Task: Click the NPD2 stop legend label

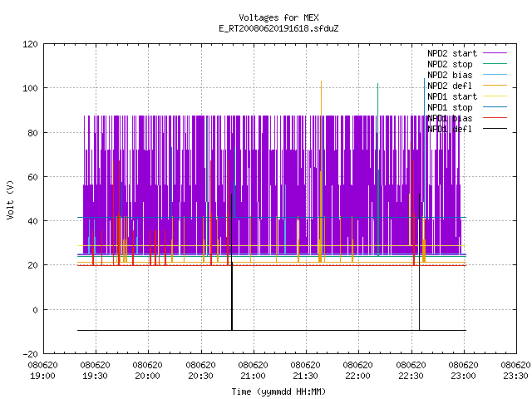Action: click(x=450, y=64)
